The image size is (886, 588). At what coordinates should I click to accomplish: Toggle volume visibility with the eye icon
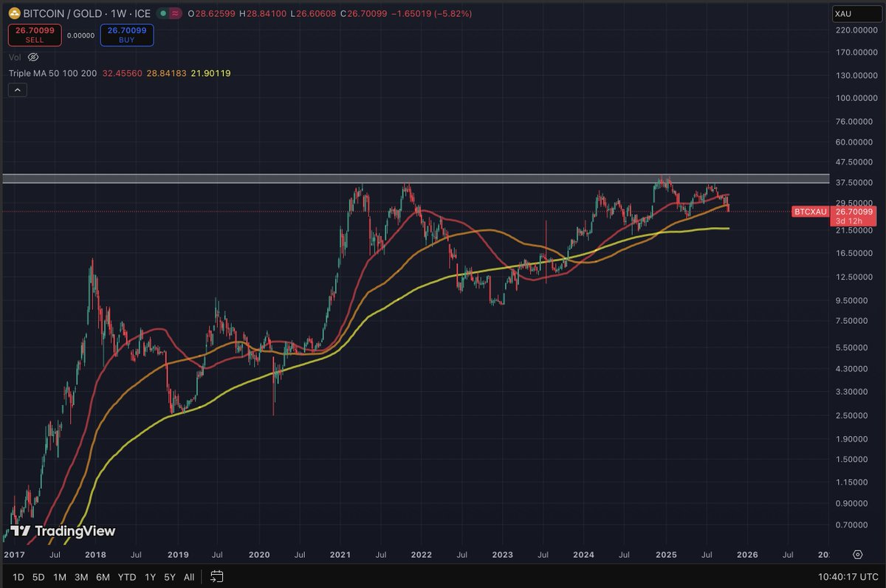pyautogui.click(x=32, y=57)
